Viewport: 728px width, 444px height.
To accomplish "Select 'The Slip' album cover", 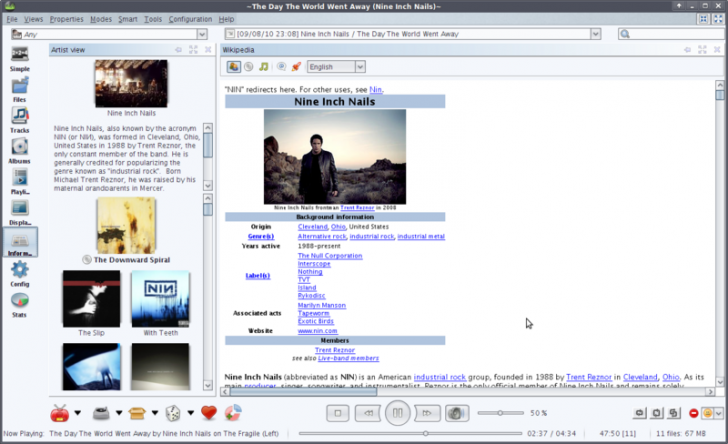I will pos(91,299).
